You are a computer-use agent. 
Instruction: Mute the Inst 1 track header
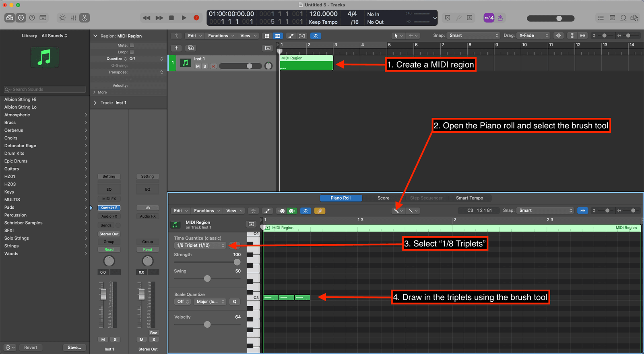(x=198, y=66)
